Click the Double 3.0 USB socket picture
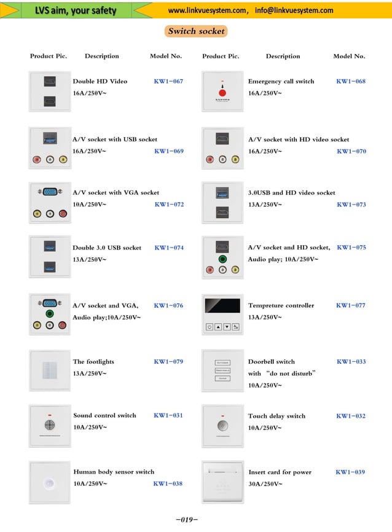 point(49,257)
